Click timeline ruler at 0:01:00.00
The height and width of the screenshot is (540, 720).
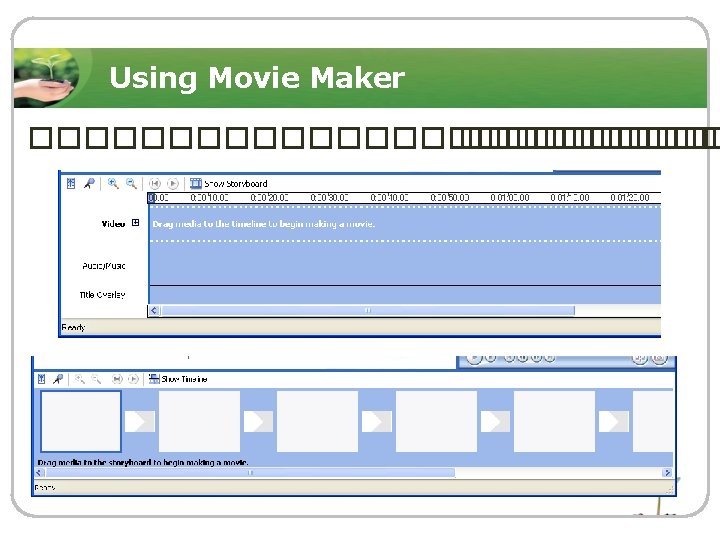510,198
